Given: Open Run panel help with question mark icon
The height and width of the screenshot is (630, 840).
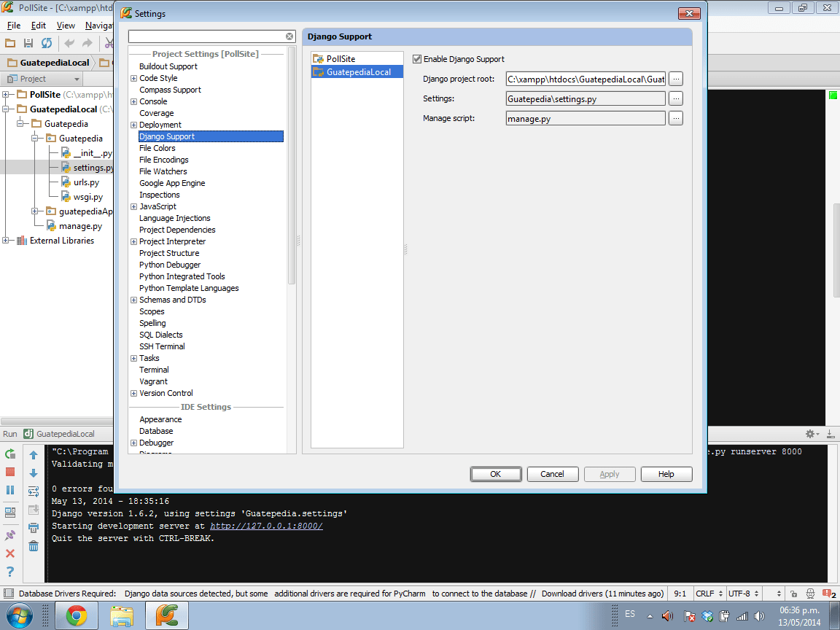Looking at the screenshot, I should [10, 572].
